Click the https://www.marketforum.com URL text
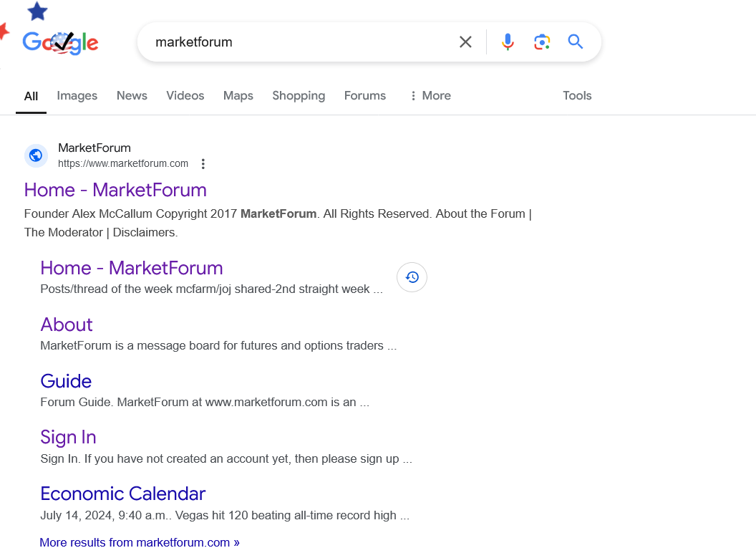 (123, 163)
